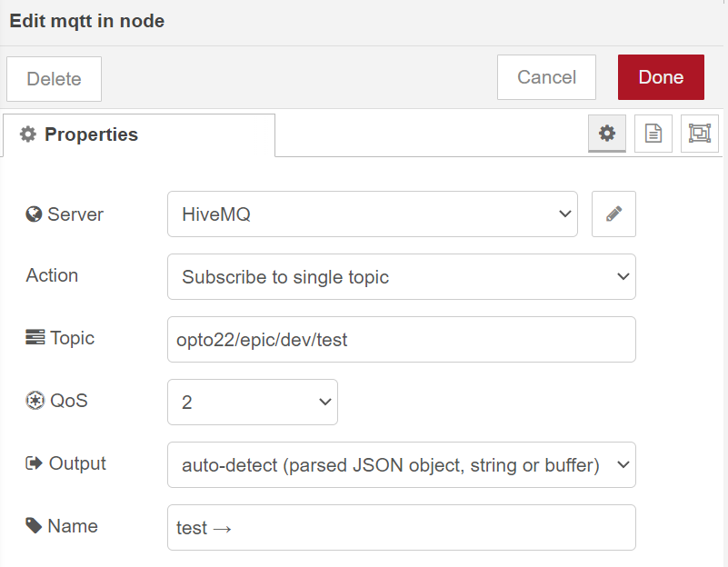Click the QoS icon next to its label
728x567 pixels.
coord(33,400)
